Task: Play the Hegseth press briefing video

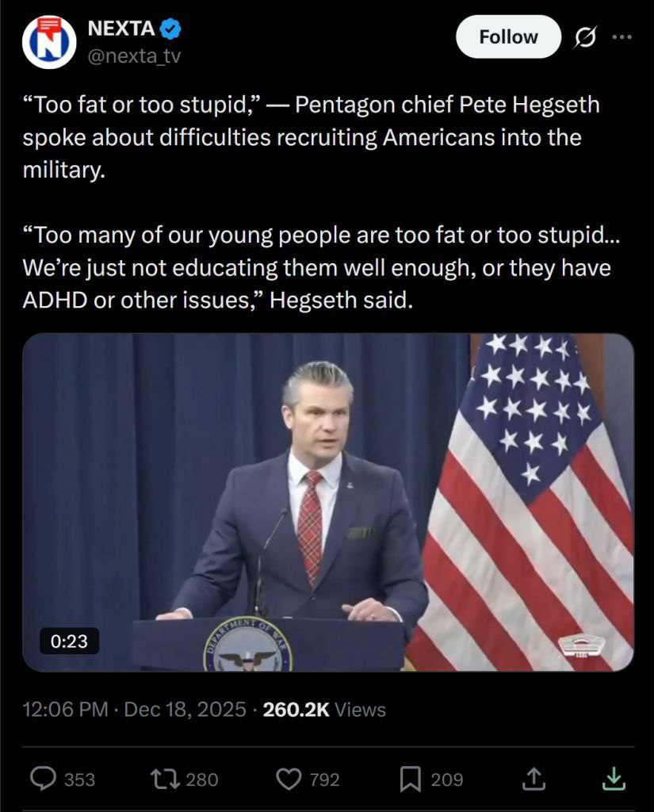Action: click(328, 502)
